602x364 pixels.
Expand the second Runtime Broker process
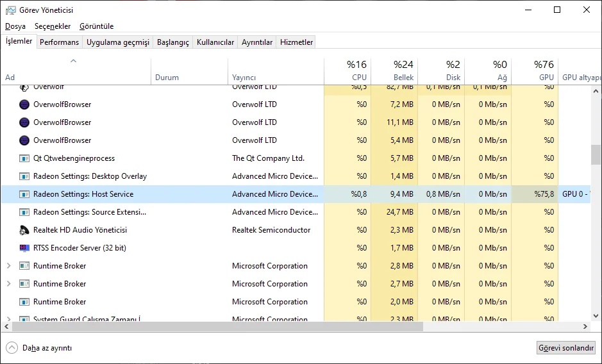coord(8,284)
